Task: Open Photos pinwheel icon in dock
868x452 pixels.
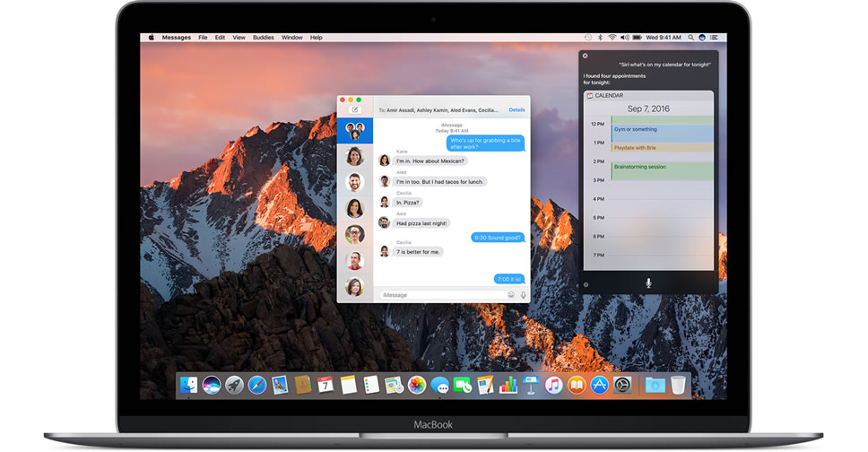Action: click(x=416, y=385)
